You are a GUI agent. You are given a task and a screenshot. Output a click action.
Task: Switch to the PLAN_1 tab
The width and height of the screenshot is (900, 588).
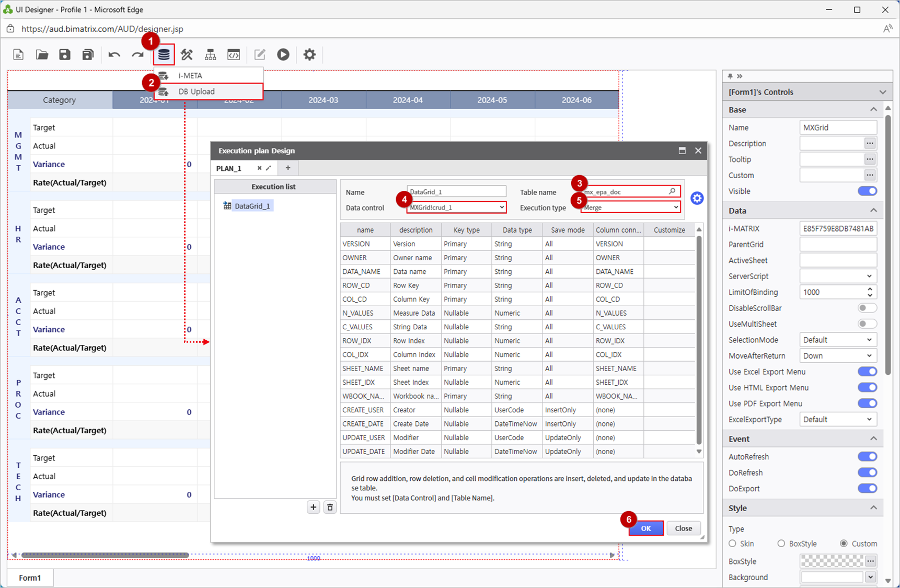(x=229, y=168)
